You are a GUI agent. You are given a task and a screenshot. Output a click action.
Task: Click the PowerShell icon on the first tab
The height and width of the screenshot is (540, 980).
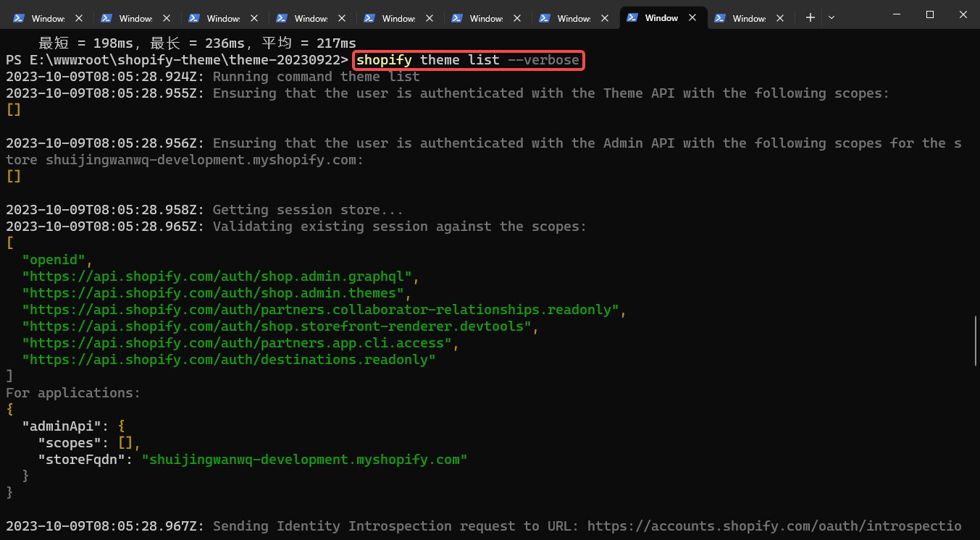click(20, 18)
